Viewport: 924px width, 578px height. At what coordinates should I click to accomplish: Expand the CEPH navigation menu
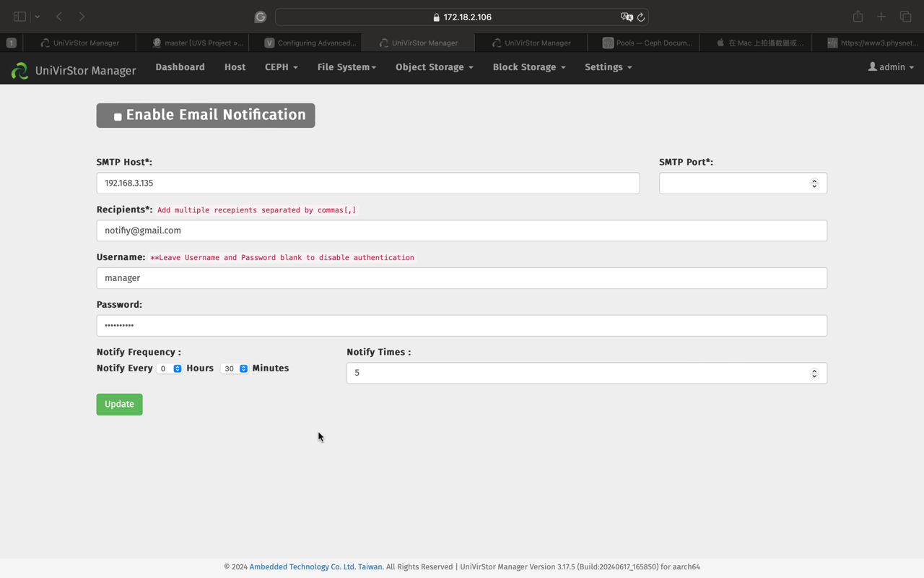pos(281,67)
